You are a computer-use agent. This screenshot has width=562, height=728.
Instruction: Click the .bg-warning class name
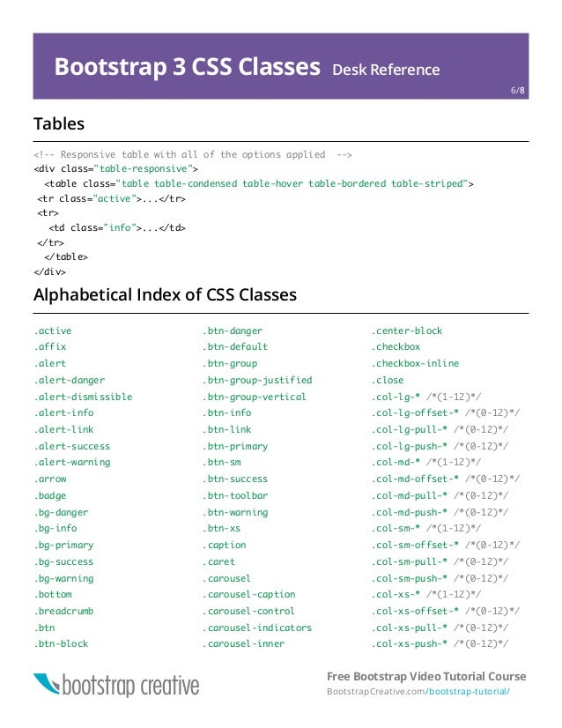(63, 578)
